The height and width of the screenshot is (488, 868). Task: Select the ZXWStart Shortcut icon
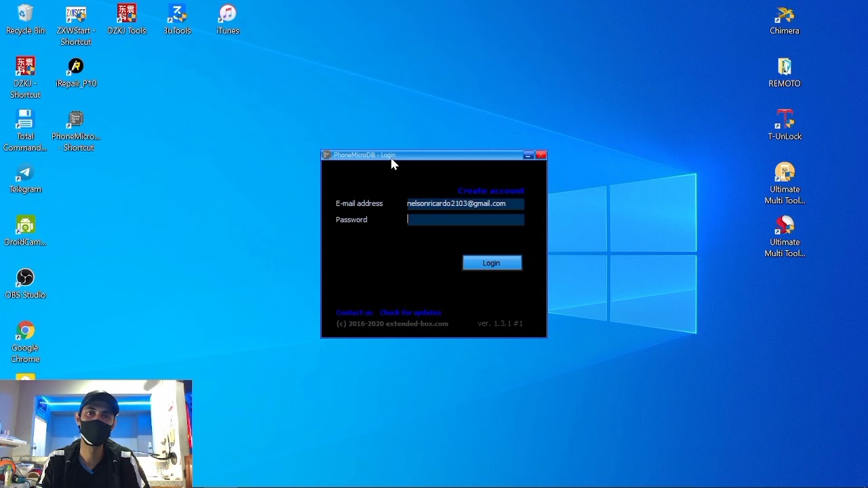[x=76, y=26]
